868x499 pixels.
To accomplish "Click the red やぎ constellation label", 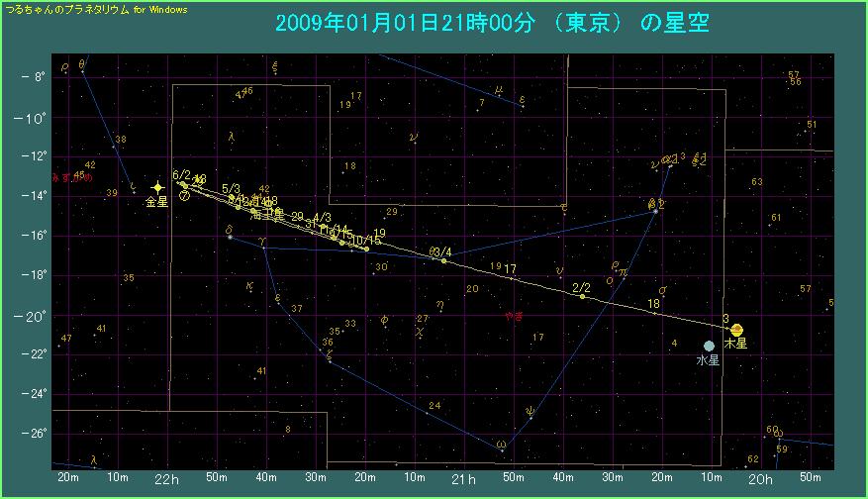I will tap(514, 316).
